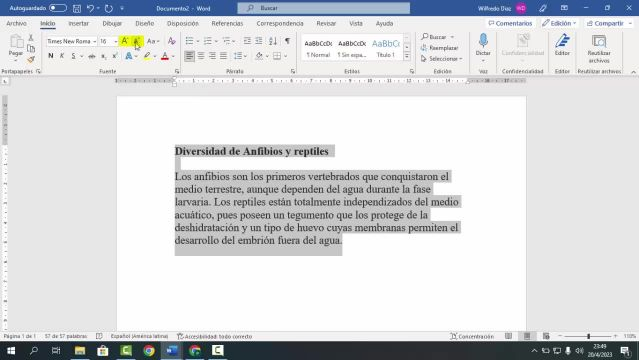Open the Edición mode dropdown
Screen dimensions: 639x360
(559, 23)
